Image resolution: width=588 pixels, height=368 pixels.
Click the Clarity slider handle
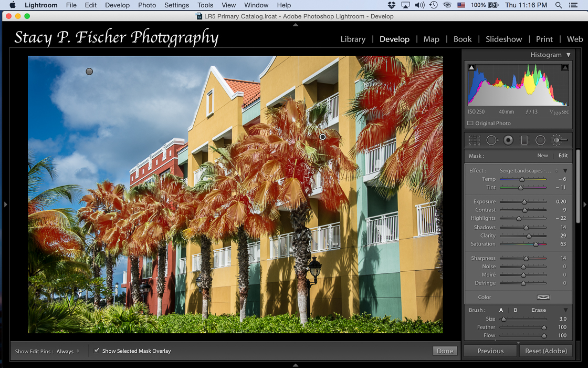[x=529, y=236]
